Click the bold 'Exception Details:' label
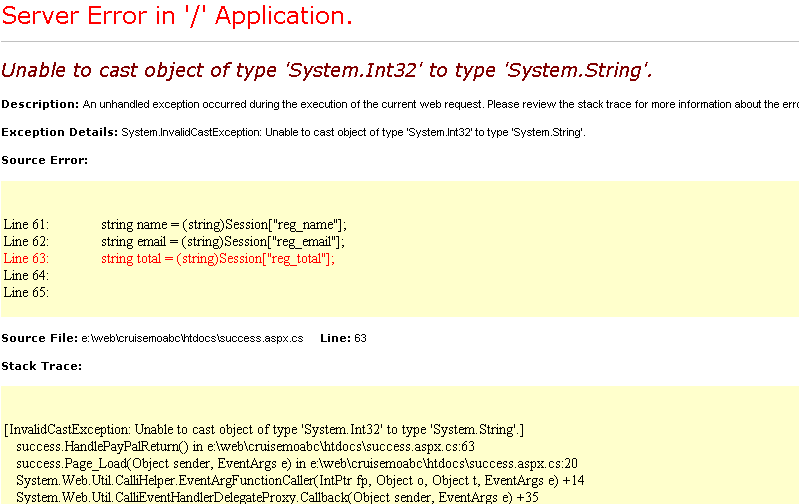Screen dimensions: 799x504 pos(59,132)
